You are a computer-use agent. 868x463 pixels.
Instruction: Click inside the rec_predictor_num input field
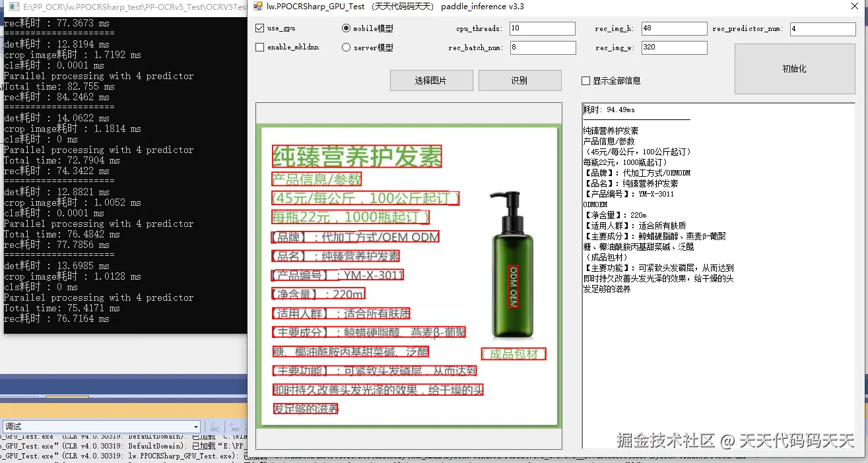click(822, 28)
